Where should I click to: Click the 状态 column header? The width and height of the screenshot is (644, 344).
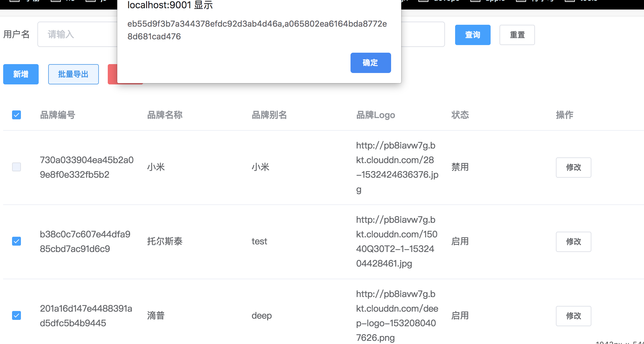[460, 115]
